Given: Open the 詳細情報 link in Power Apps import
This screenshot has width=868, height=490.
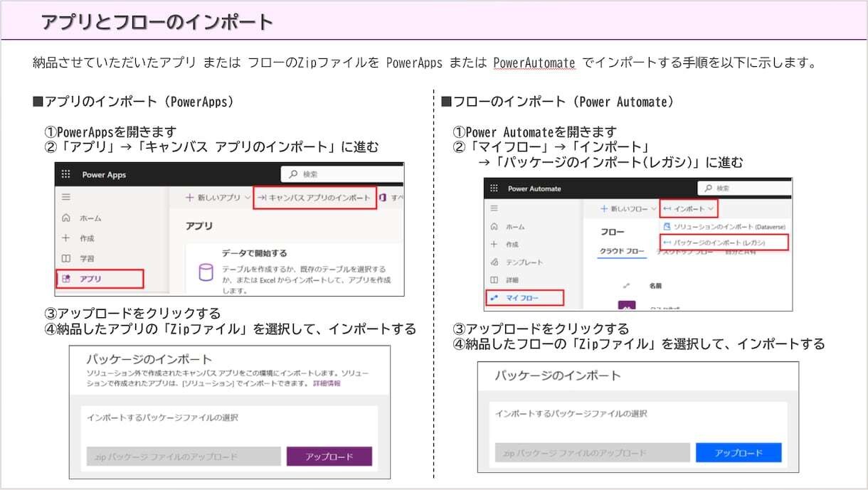Looking at the screenshot, I should [327, 383].
